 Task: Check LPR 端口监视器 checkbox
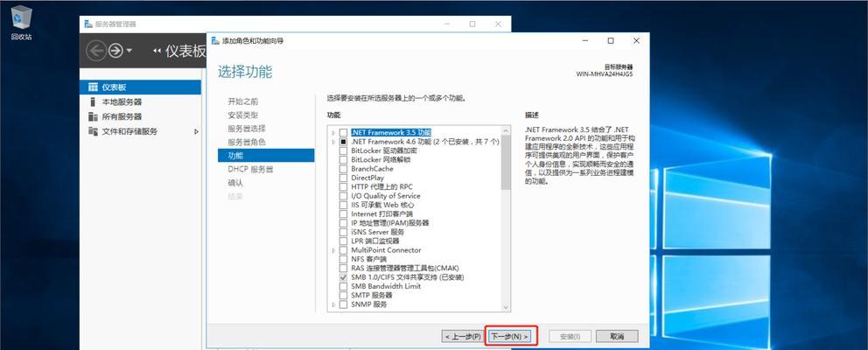click(x=344, y=241)
